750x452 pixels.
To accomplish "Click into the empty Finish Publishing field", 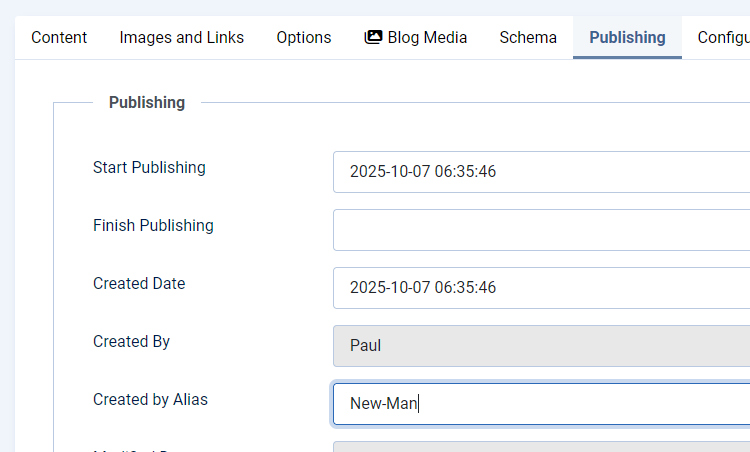I will 540,230.
